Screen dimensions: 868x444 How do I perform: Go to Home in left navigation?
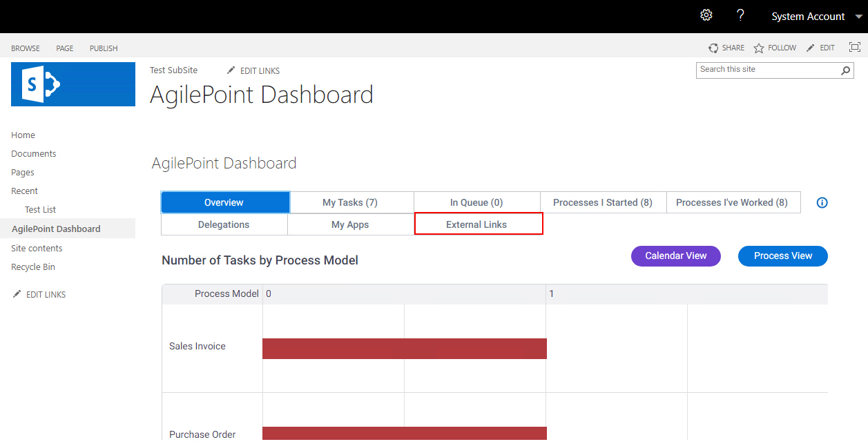tap(23, 135)
